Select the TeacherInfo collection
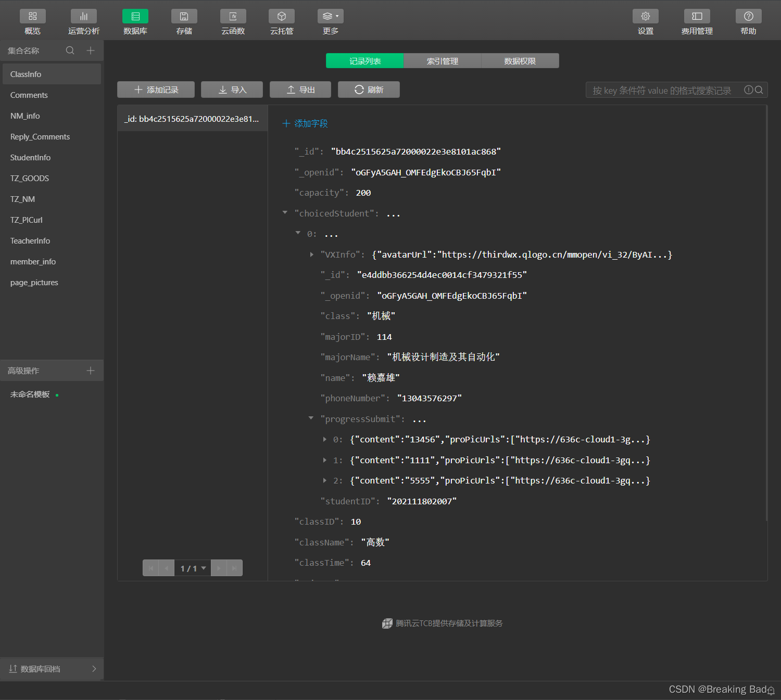Viewport: 781px width, 700px height. coord(52,240)
